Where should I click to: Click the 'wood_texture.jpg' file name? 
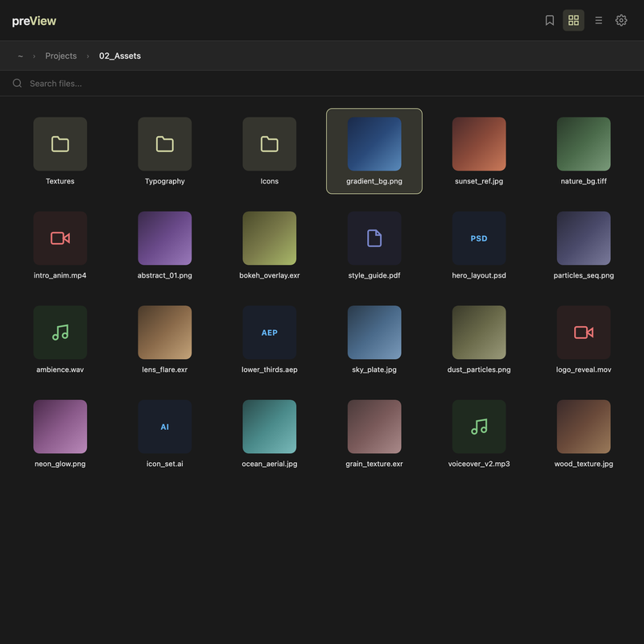(584, 464)
